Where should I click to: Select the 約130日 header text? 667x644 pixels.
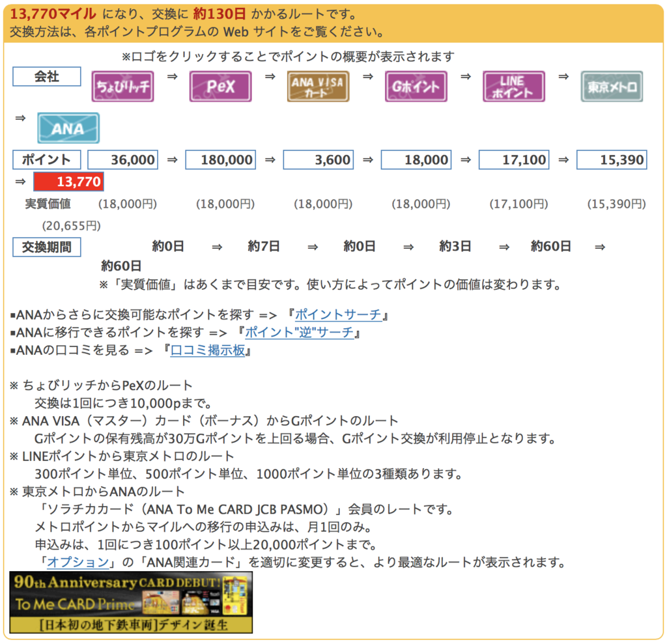click(x=220, y=14)
